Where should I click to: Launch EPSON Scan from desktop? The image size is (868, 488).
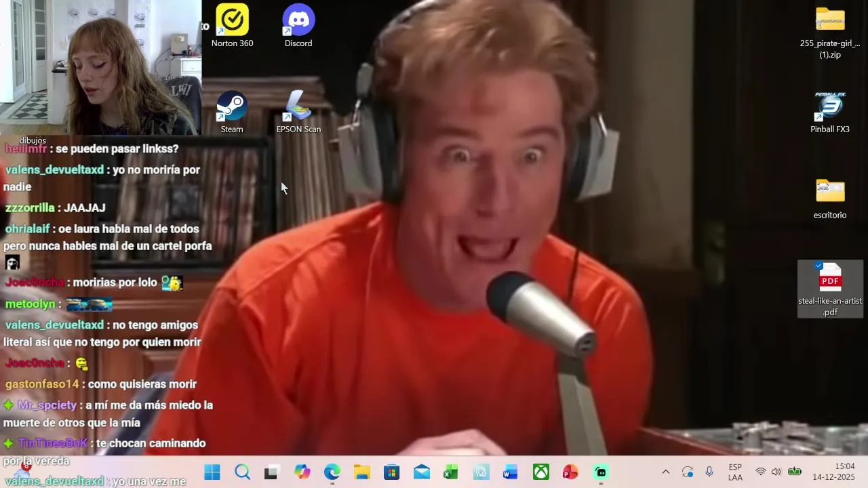click(298, 113)
